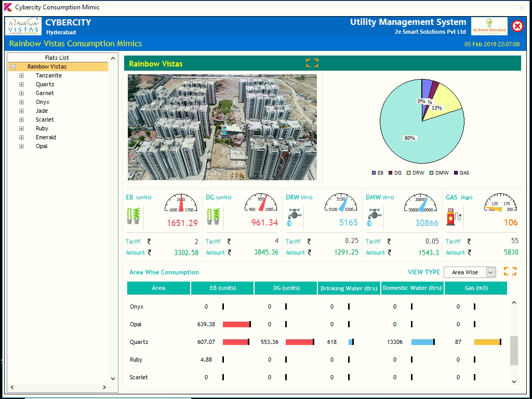
Task: Click Quartz DG value 553.36
Action: click(270, 342)
